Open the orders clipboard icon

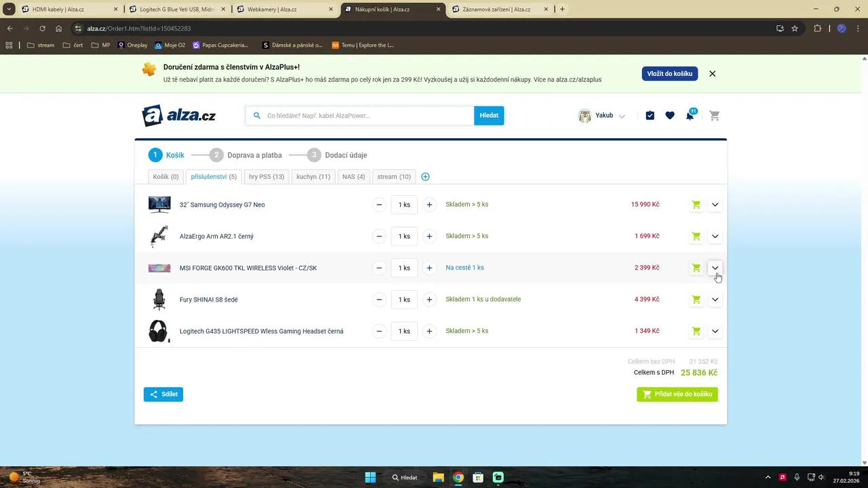click(650, 116)
